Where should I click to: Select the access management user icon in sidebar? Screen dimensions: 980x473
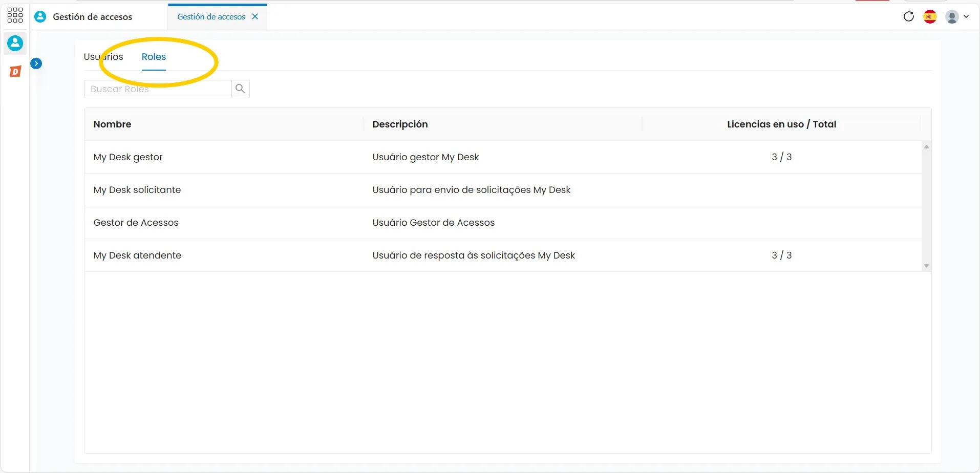pos(15,43)
